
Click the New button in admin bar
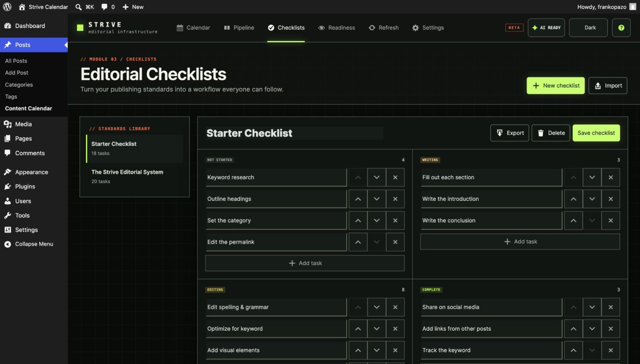point(133,7)
